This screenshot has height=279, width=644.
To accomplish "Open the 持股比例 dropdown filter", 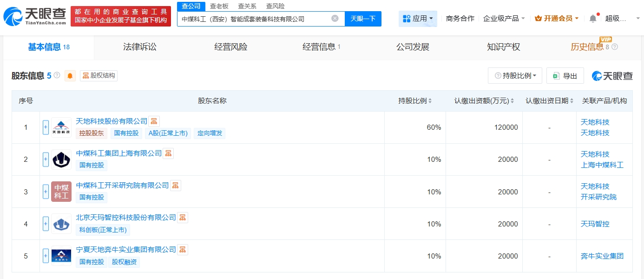I will (x=515, y=76).
